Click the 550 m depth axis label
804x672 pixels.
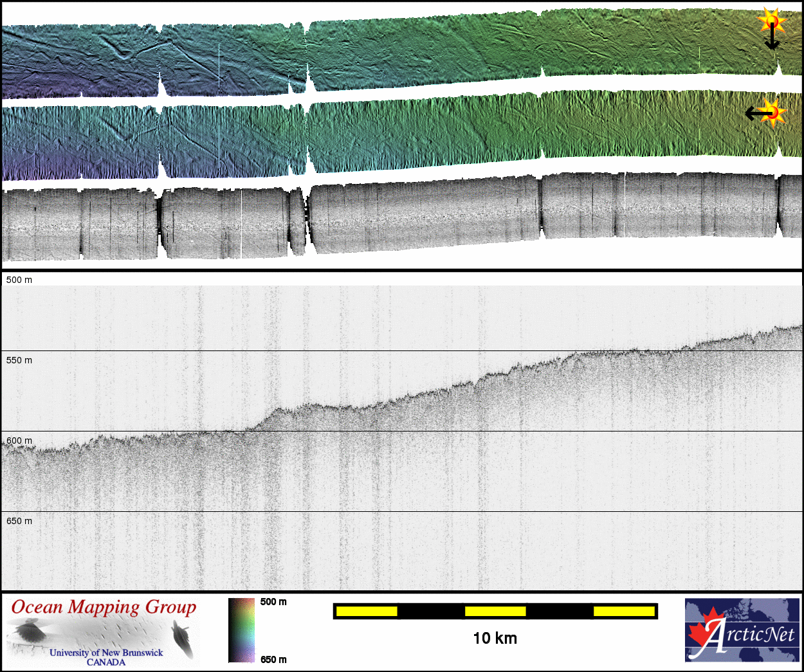pos(19,360)
